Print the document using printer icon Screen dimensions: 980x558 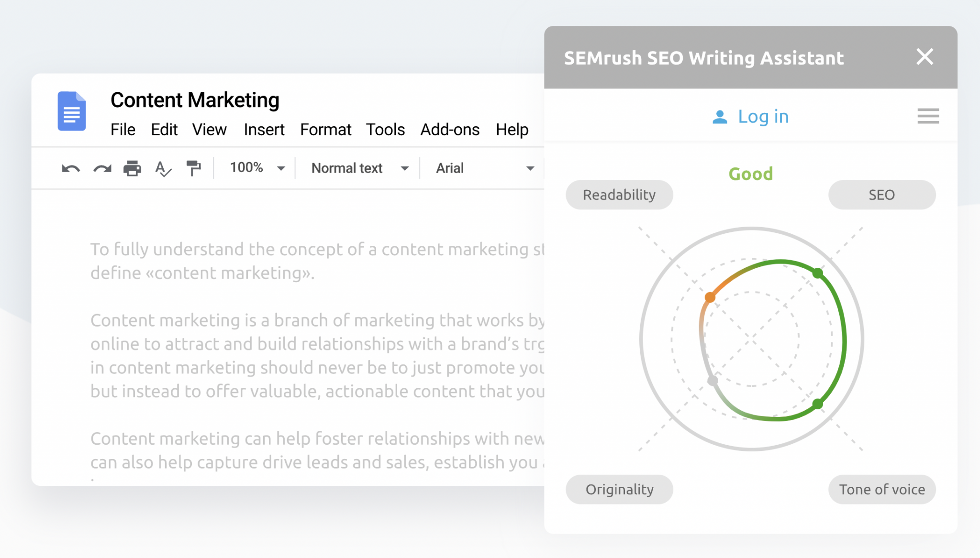(132, 169)
